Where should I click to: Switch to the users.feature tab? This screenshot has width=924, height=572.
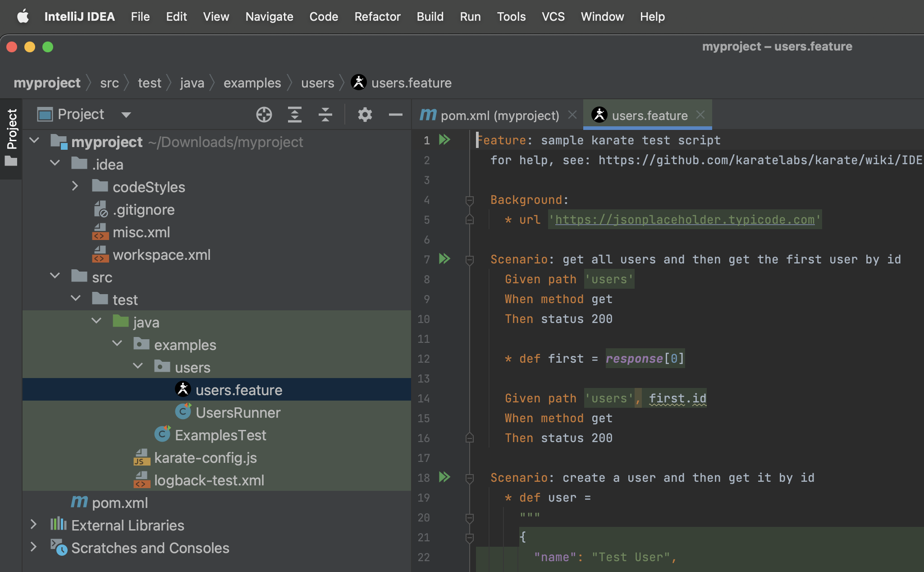648,115
